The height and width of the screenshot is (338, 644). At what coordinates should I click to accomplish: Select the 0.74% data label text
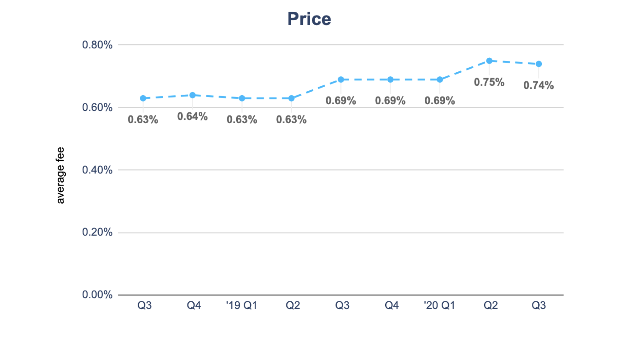pos(538,85)
